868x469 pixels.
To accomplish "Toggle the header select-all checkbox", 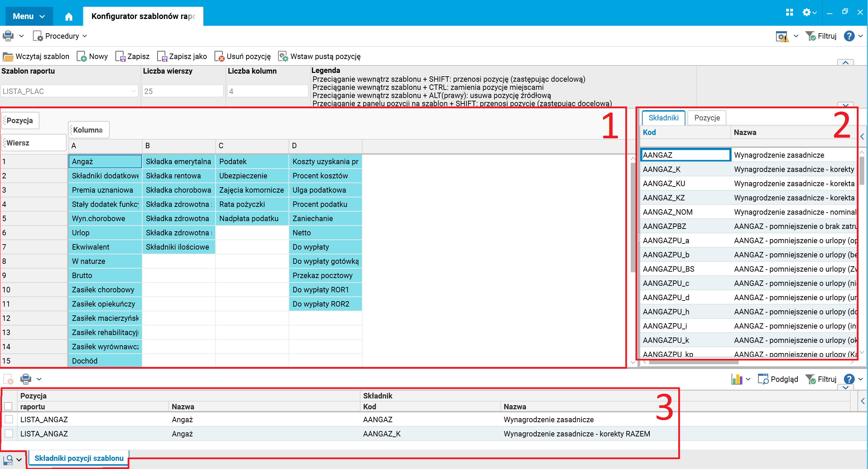I will 8,406.
